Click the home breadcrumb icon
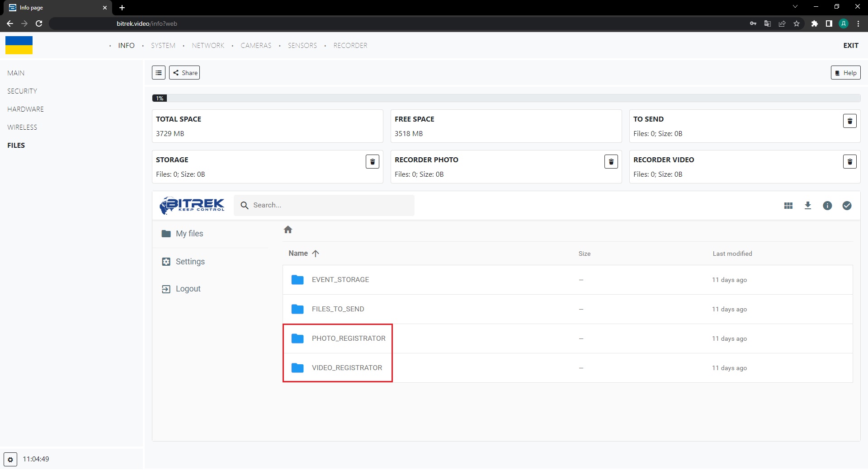868x470 pixels. 288,230
